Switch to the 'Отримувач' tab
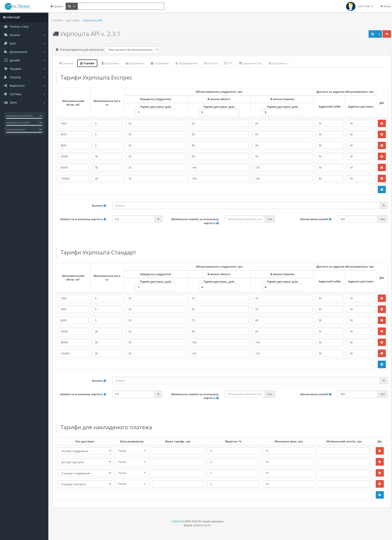The width and height of the screenshot is (392, 540). [x=160, y=63]
